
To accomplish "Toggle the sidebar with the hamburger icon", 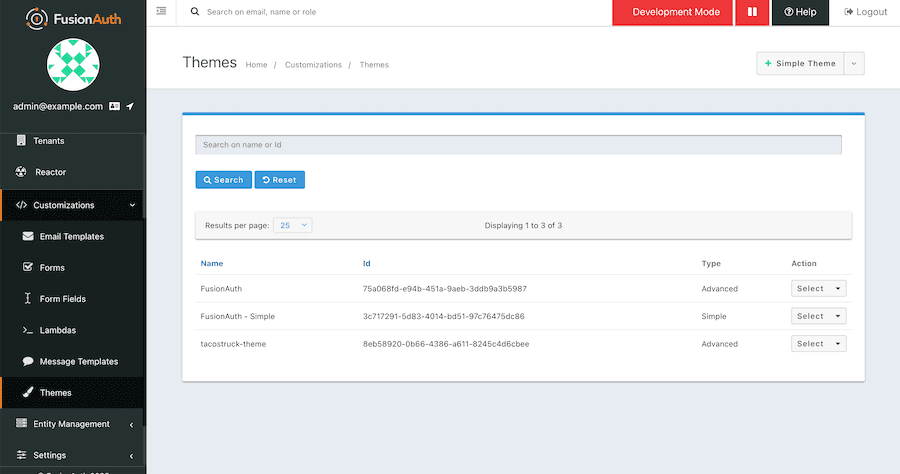I will click(161, 11).
